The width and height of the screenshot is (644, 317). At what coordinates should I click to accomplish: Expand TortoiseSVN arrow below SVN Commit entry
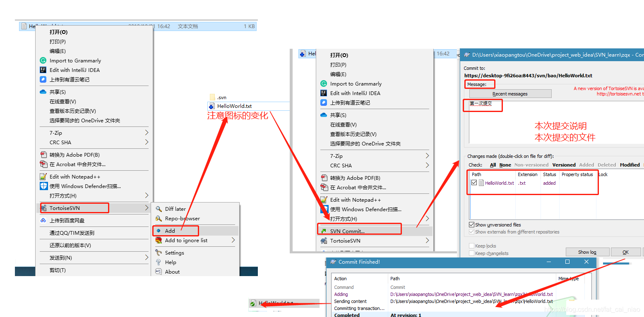[x=427, y=241]
